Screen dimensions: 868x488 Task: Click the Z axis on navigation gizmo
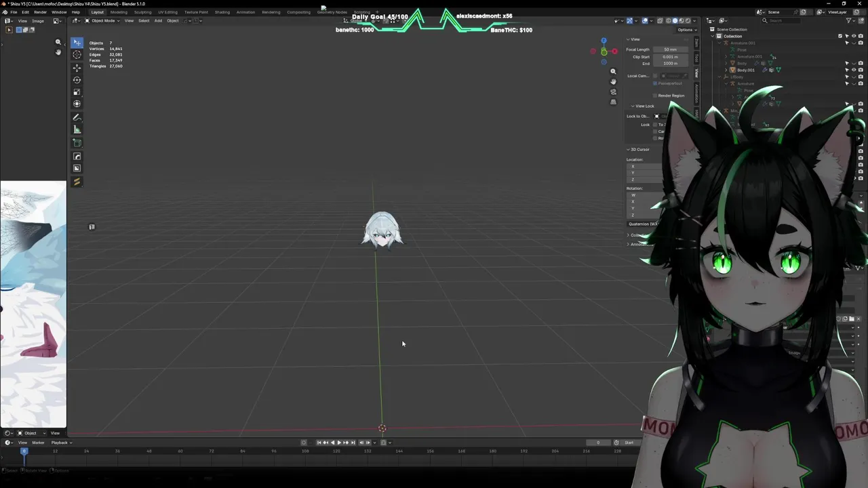click(x=604, y=41)
